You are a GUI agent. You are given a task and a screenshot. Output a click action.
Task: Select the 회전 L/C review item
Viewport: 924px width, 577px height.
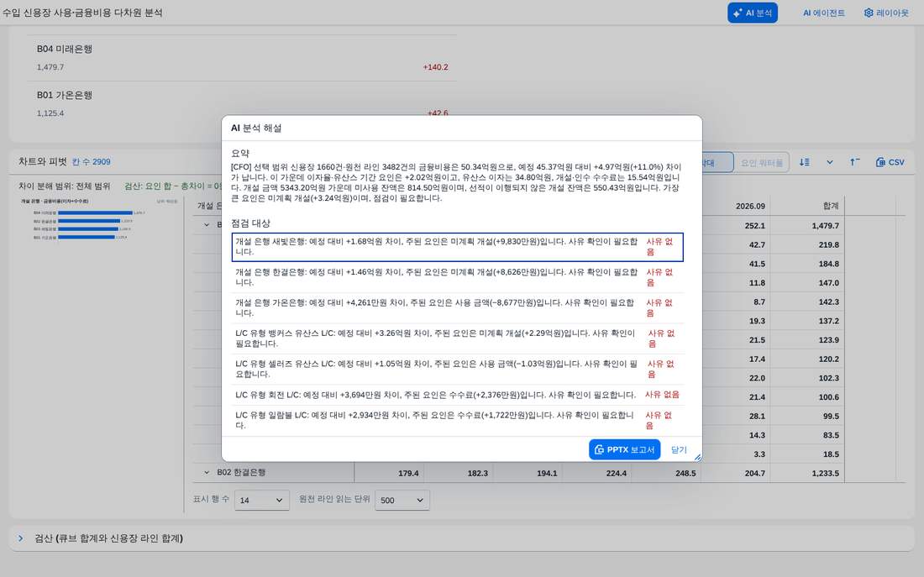(457, 395)
